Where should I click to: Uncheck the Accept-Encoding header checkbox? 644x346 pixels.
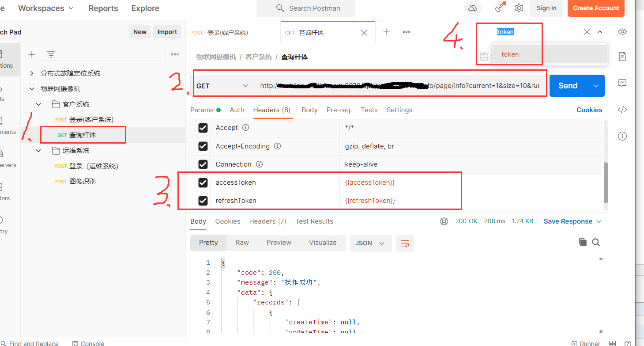pos(203,146)
